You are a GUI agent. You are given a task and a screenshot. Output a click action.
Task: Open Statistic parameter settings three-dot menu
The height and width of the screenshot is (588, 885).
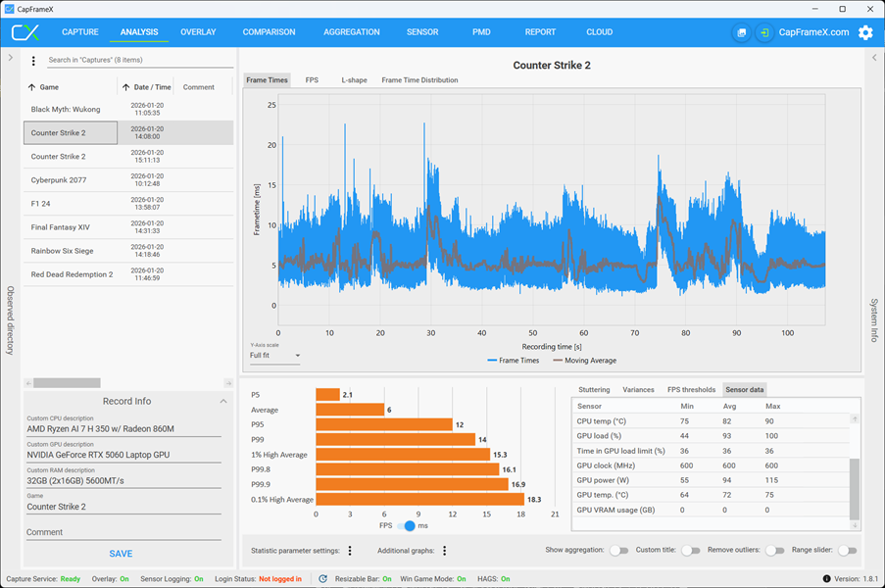click(x=350, y=550)
